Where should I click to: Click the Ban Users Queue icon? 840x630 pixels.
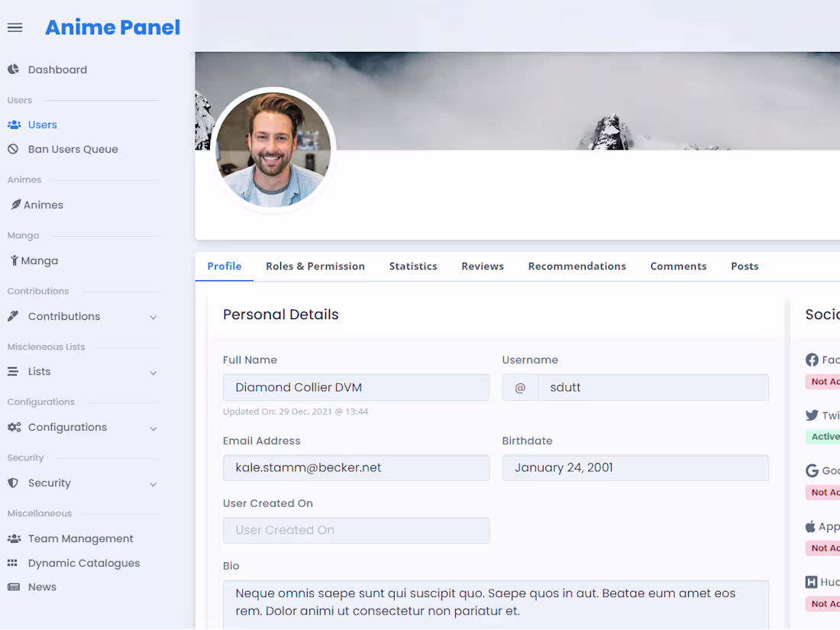[x=12, y=149]
